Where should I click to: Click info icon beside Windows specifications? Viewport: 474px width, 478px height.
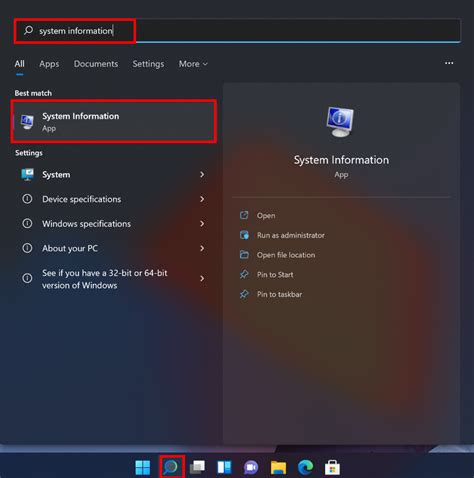27,223
